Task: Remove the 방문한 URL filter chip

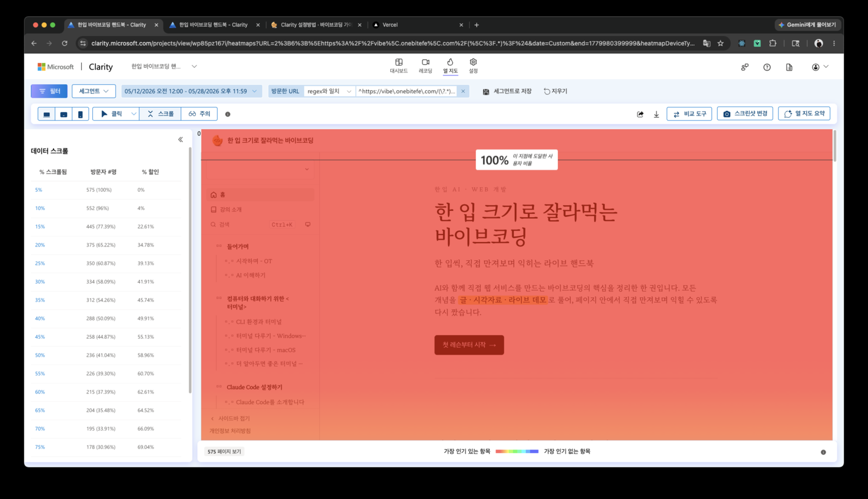Action: tap(463, 91)
